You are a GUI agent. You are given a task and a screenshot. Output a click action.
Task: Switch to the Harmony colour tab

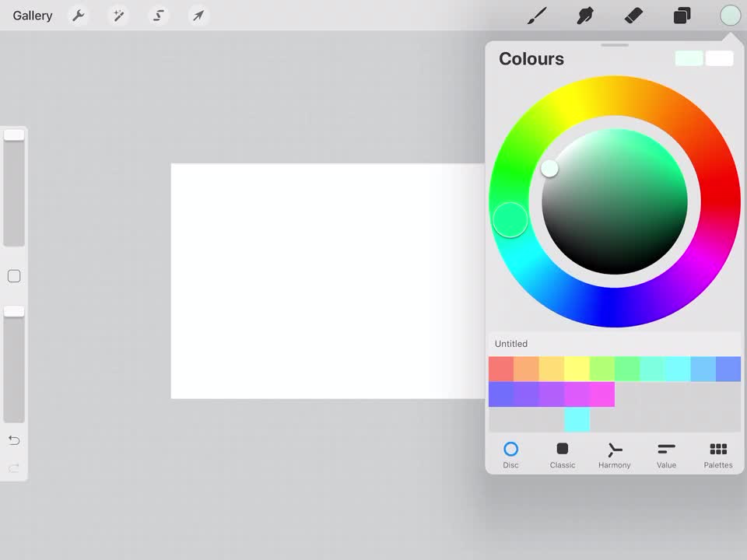(615, 455)
